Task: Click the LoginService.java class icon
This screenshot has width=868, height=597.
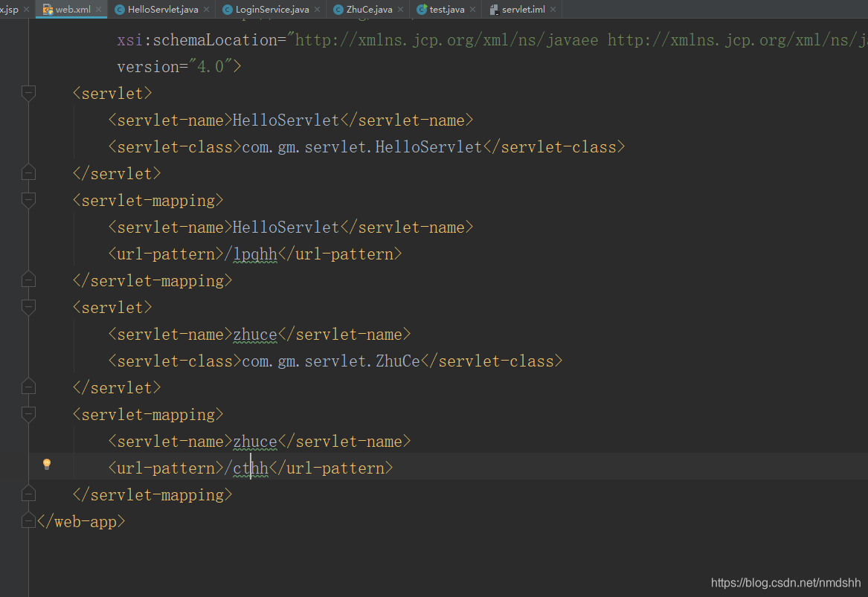Action: (x=227, y=10)
